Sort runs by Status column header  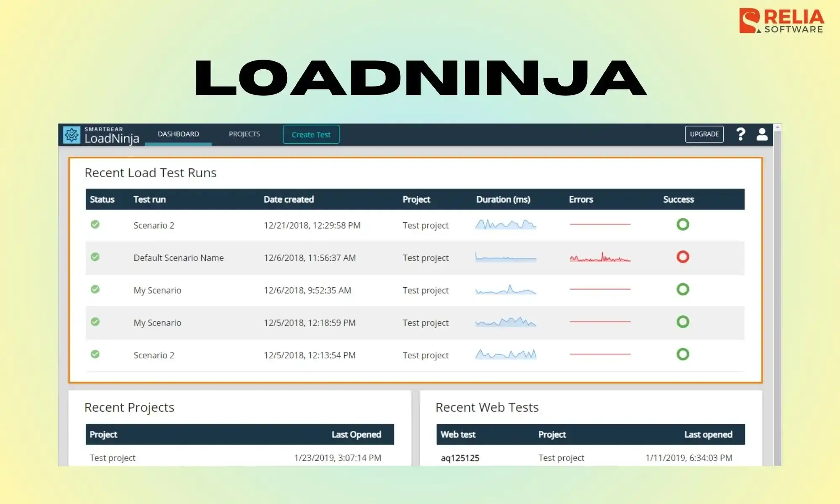[102, 199]
